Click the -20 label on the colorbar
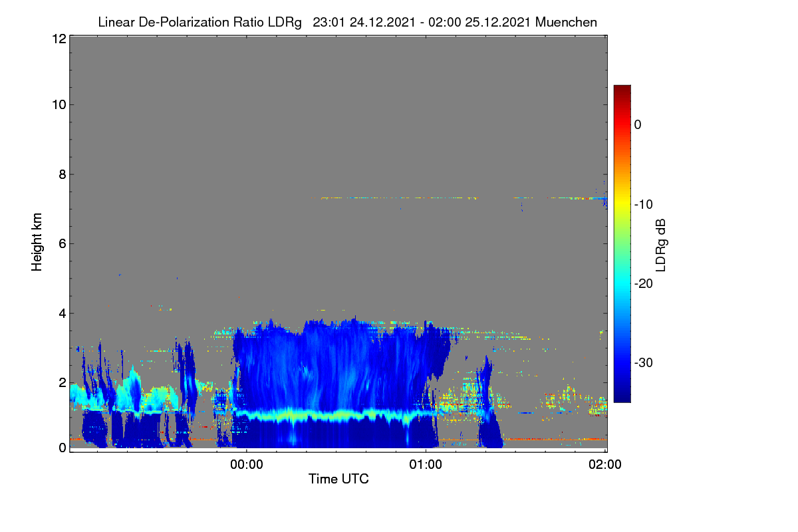 644,283
